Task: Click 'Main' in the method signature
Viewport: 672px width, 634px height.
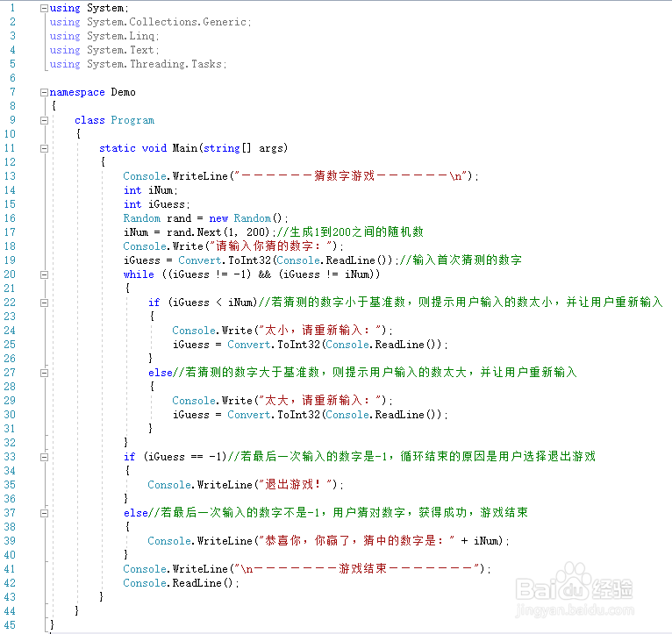Action: [185, 148]
